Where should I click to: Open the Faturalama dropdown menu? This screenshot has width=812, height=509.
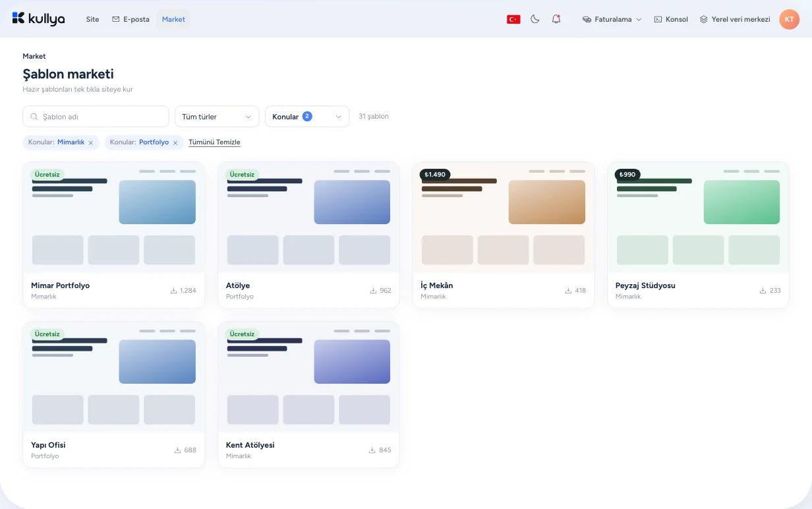612,19
